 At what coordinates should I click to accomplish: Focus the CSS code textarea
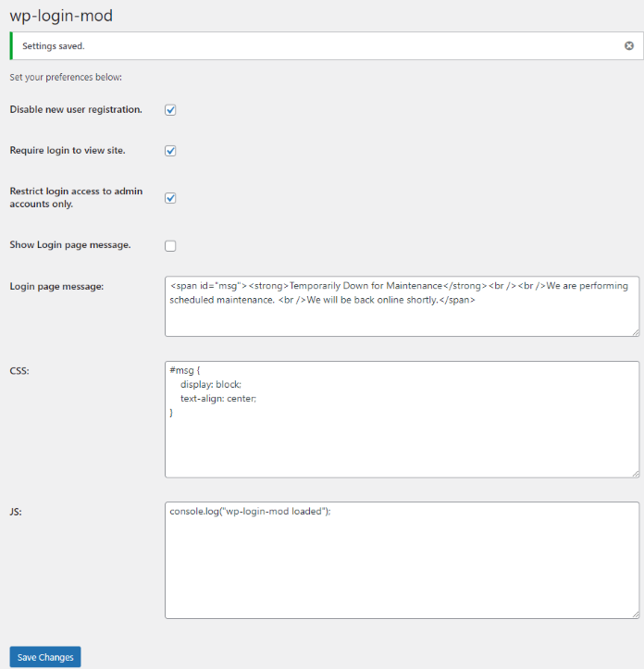pyautogui.click(x=402, y=419)
